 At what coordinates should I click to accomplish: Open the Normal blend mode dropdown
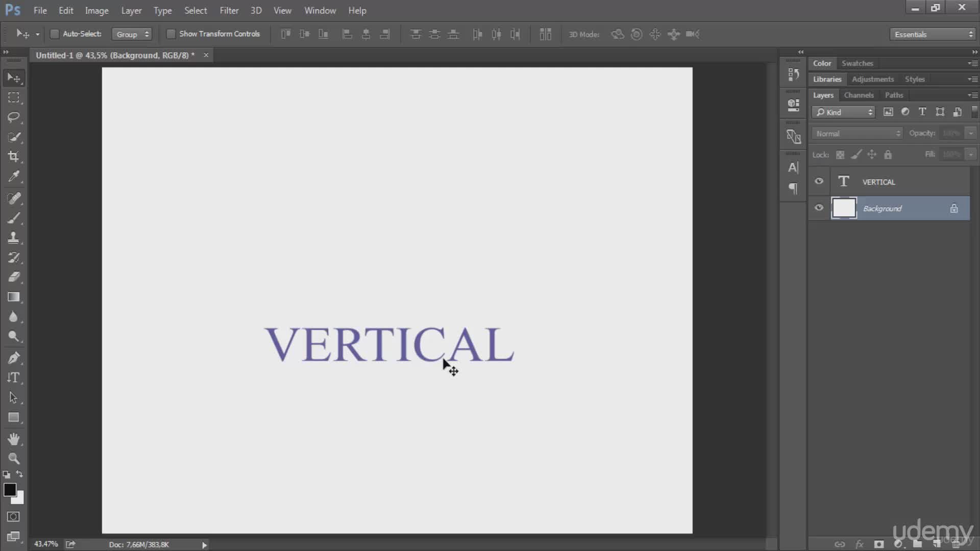coord(857,134)
